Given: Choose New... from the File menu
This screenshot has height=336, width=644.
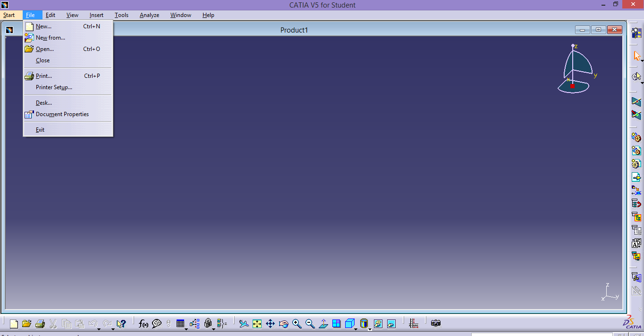Looking at the screenshot, I should tap(68, 26).
